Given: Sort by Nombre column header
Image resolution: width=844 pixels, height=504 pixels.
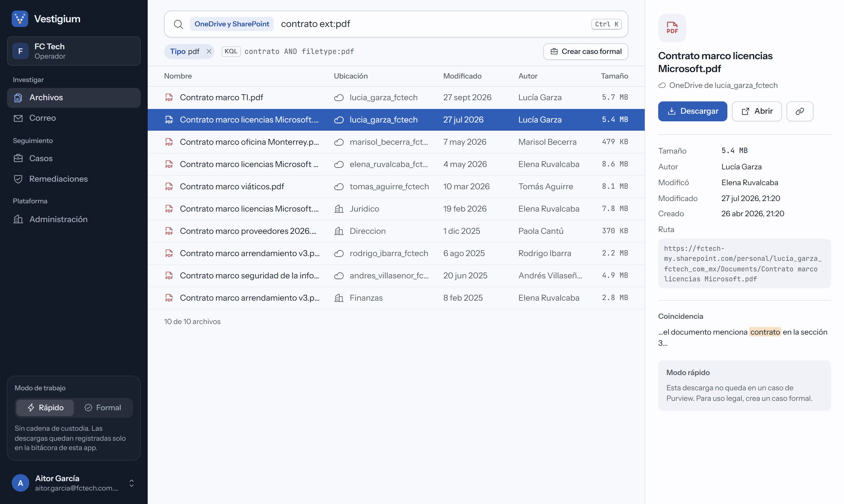Looking at the screenshot, I should pos(178,76).
